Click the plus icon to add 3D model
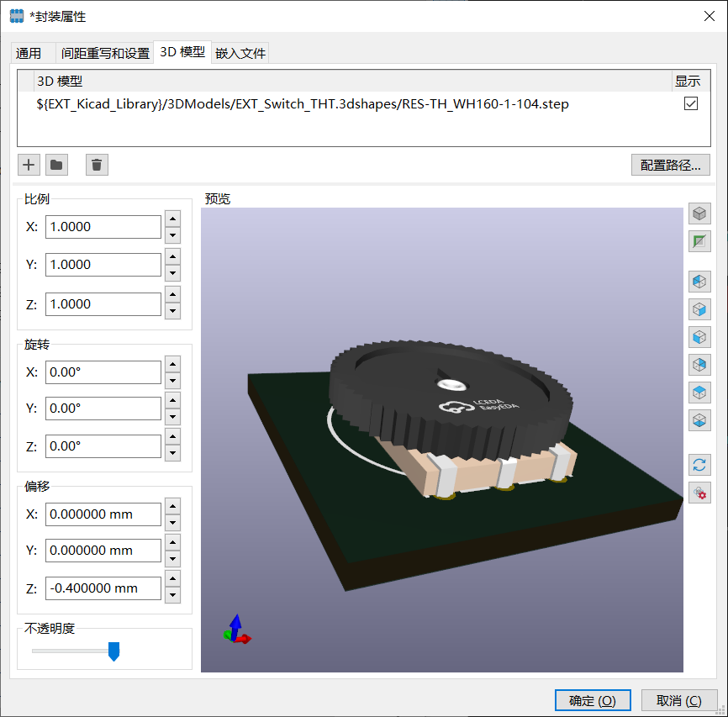The width and height of the screenshot is (728, 717). 29,165
